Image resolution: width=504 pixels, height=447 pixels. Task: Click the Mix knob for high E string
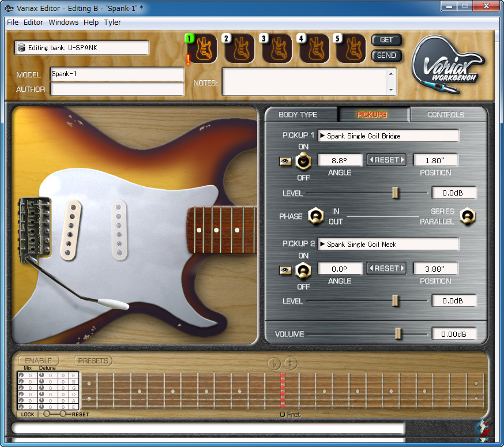click(21, 375)
